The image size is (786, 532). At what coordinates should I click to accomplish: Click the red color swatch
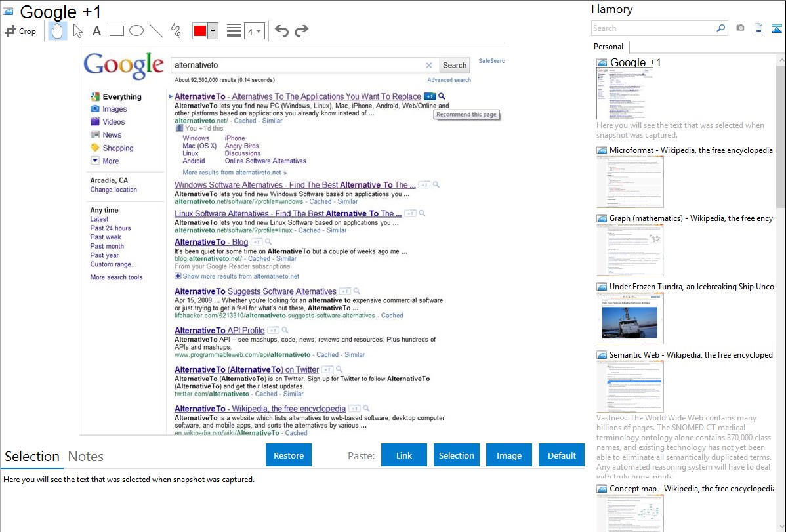coord(200,31)
